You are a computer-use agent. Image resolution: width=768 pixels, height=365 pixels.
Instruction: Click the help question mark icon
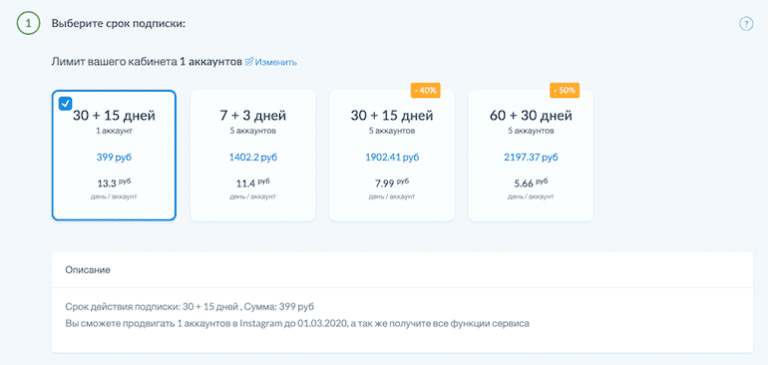[745, 24]
